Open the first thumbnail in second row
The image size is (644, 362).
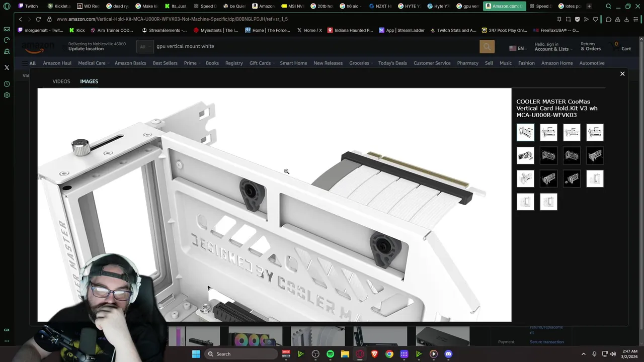(x=525, y=155)
